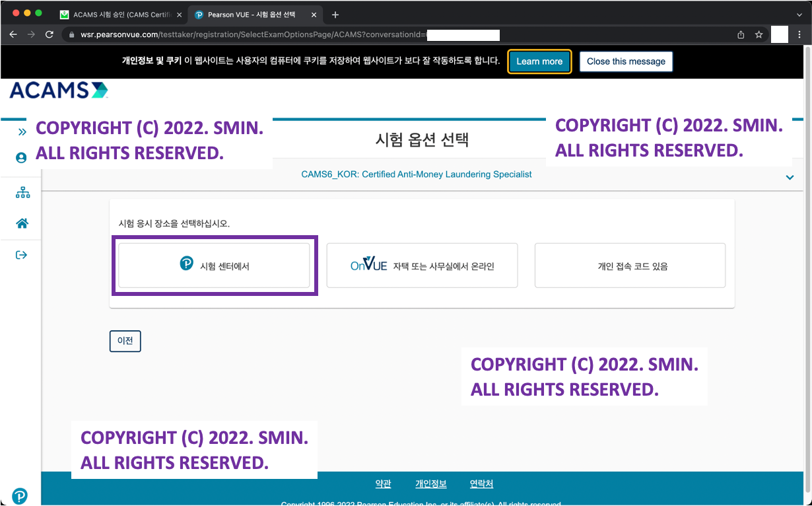Click the share icon in address bar
The height and width of the screenshot is (506, 812).
741,34
